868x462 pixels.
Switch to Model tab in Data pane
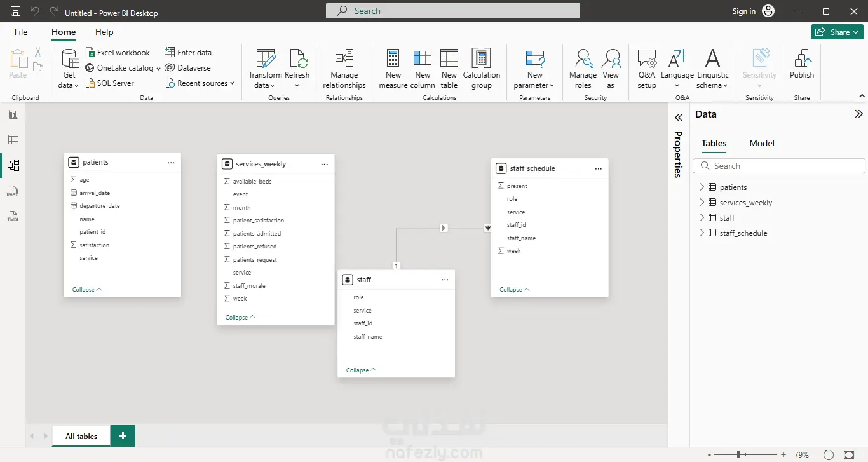click(762, 143)
